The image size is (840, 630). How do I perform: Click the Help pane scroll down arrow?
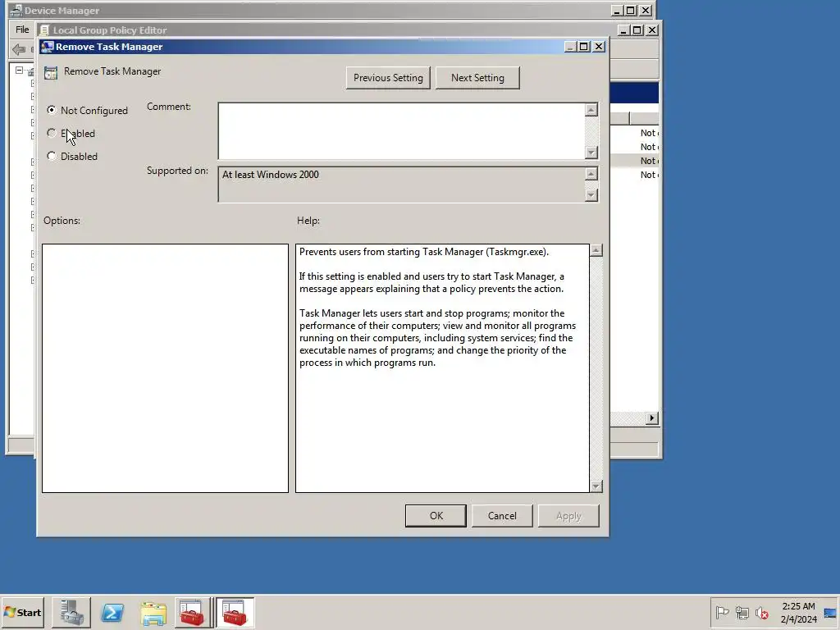point(596,486)
